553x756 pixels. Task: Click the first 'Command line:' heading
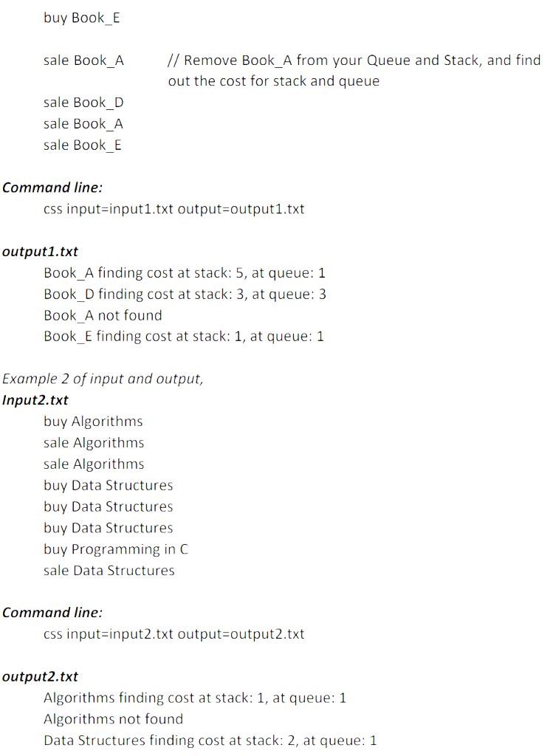[52, 188]
